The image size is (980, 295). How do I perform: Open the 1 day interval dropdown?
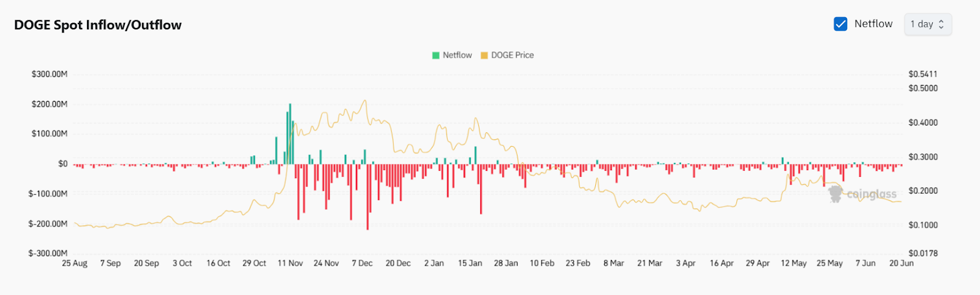927,24
